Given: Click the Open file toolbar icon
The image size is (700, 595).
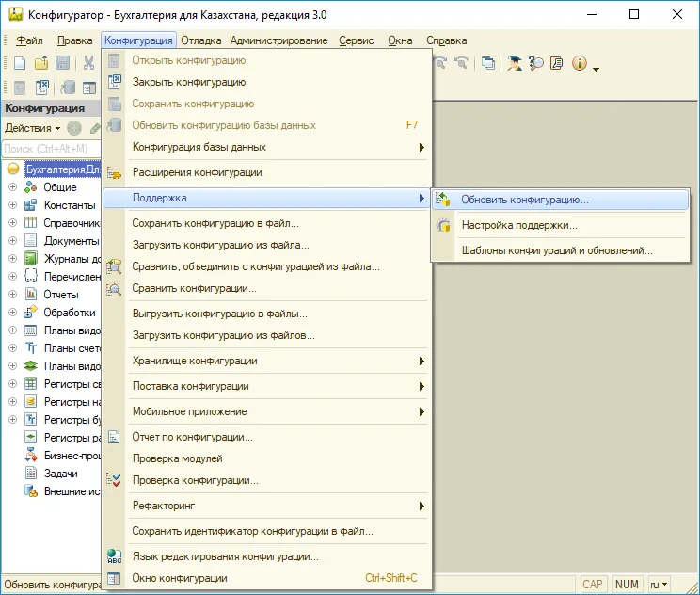Looking at the screenshot, I should [x=41, y=63].
